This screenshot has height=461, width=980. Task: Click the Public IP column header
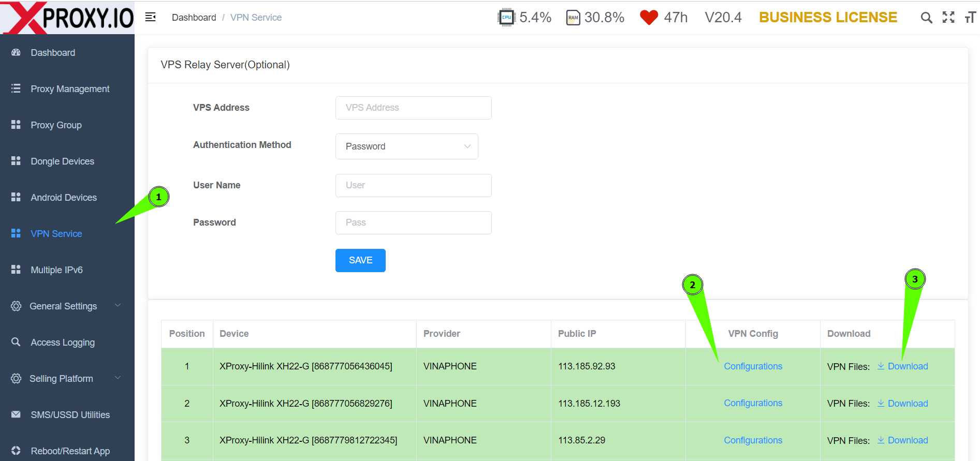(577, 334)
